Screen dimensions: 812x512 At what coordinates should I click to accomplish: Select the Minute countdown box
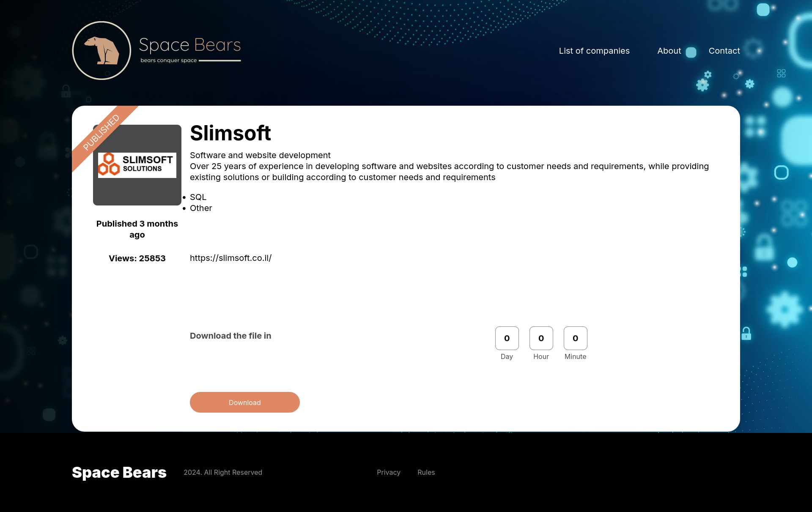(575, 338)
